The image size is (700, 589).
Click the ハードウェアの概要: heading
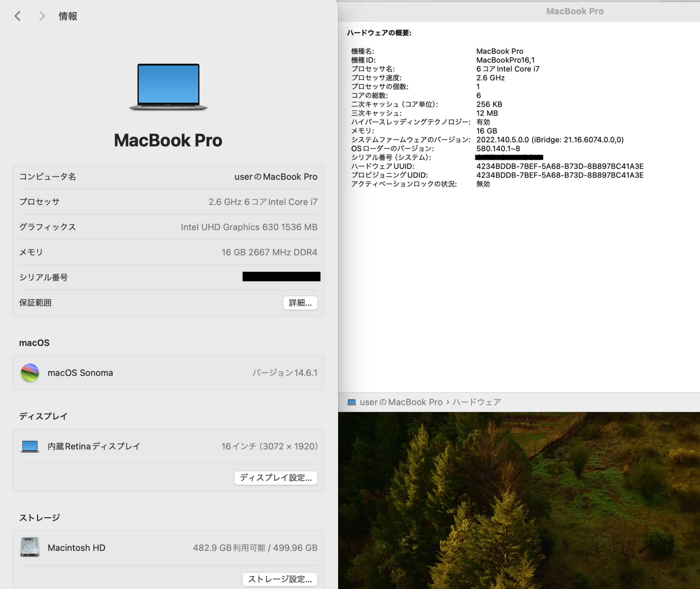click(379, 33)
